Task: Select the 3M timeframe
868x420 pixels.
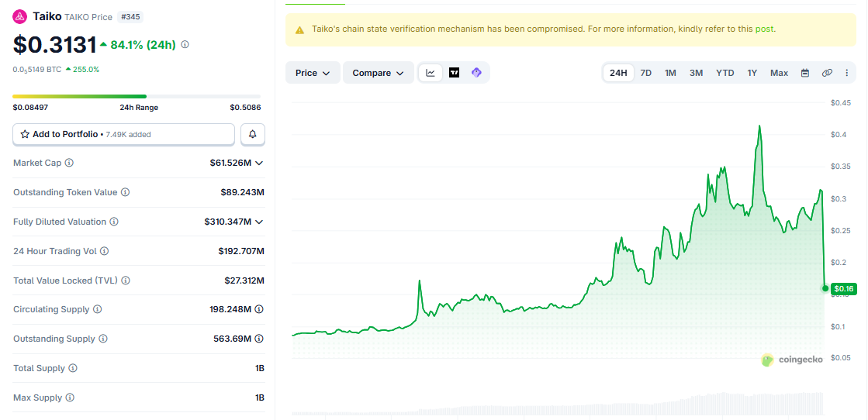Action: (697, 73)
